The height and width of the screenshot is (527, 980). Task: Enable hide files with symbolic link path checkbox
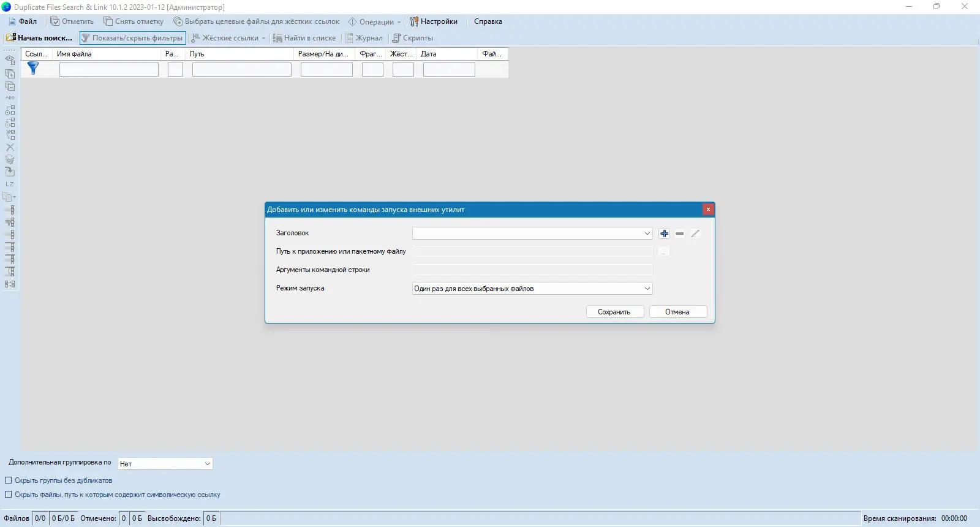(9, 495)
